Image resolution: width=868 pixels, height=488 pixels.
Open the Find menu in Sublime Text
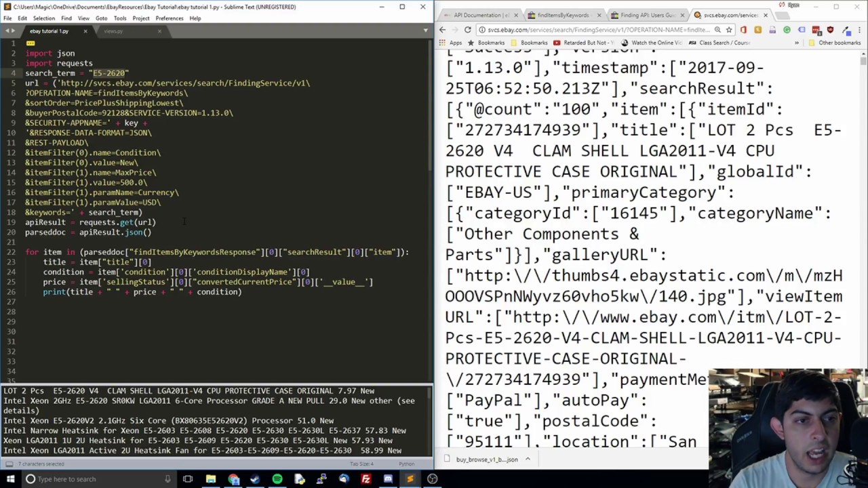click(66, 18)
